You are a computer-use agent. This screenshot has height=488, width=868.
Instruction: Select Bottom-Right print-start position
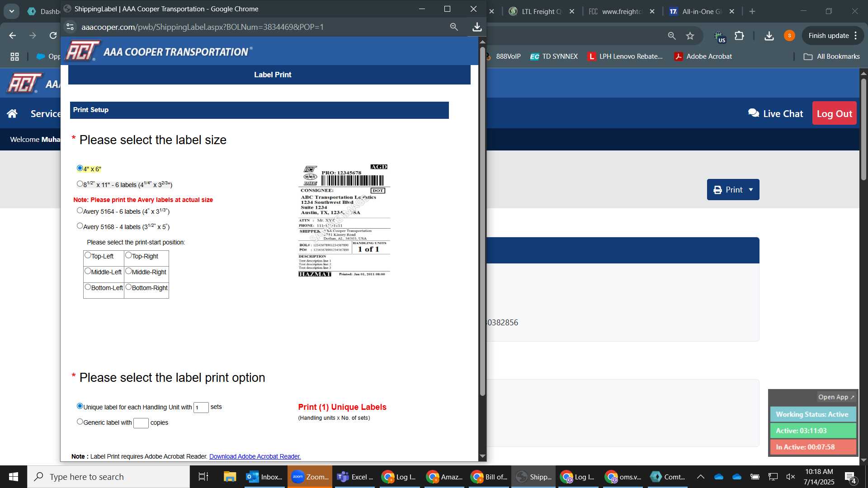click(128, 287)
